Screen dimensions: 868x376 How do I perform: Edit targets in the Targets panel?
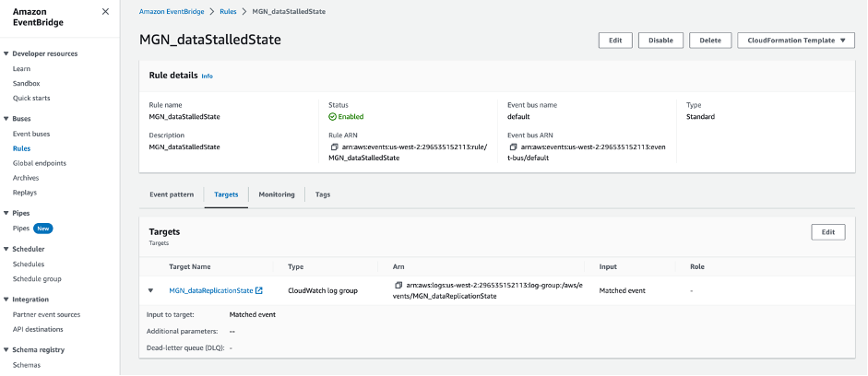(x=827, y=232)
